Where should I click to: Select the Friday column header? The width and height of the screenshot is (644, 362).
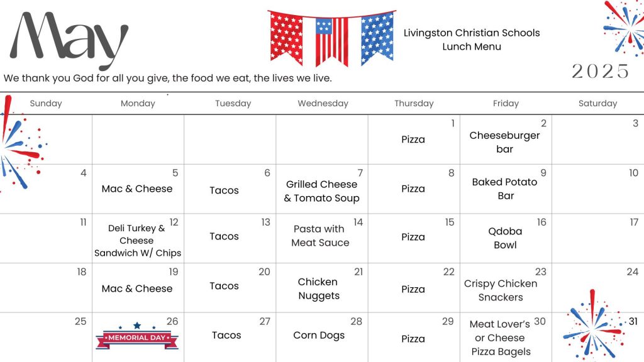pos(506,104)
